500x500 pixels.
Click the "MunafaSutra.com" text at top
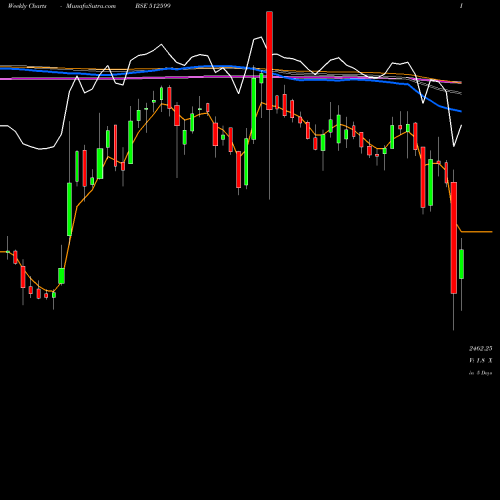pos(91,6)
